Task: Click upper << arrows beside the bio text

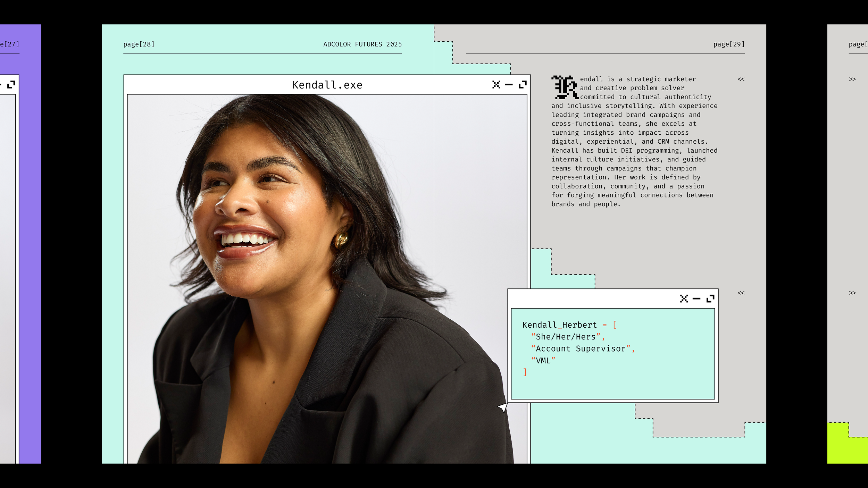Action: (x=741, y=79)
